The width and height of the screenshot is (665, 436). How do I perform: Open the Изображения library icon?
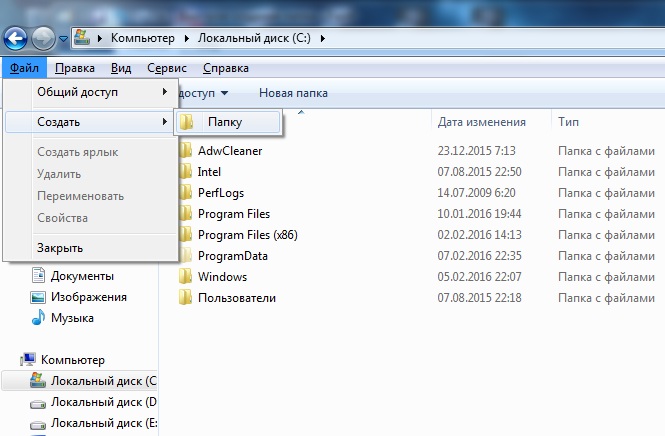point(39,297)
